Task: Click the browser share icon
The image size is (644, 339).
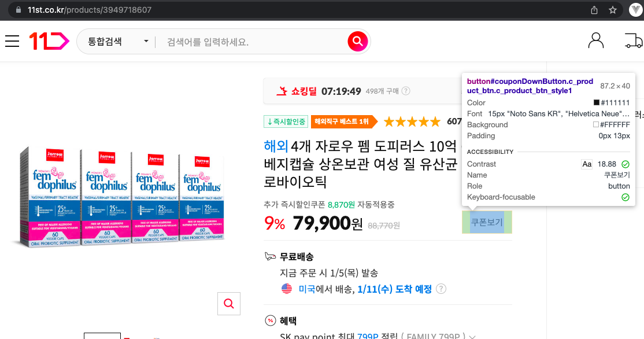Action: tap(594, 10)
